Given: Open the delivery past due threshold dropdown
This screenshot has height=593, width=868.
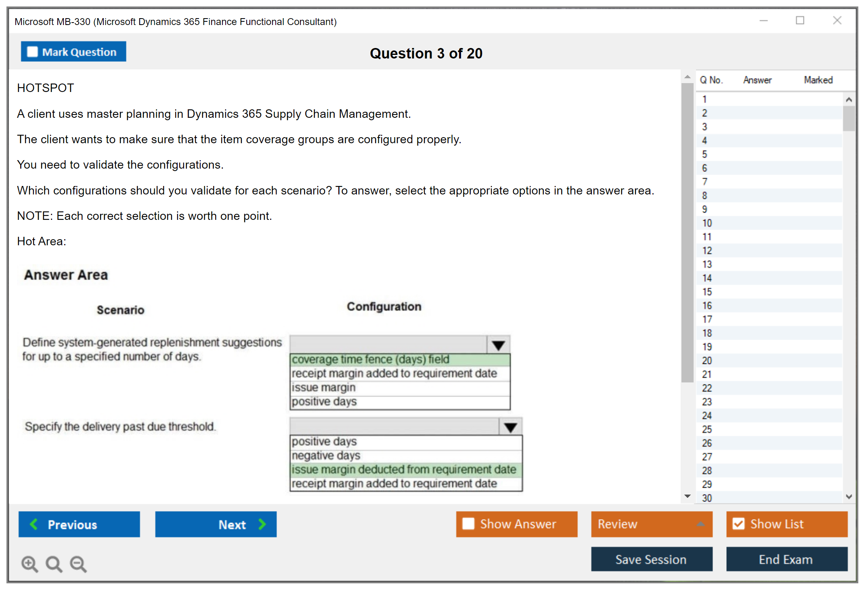Looking at the screenshot, I should point(510,427).
